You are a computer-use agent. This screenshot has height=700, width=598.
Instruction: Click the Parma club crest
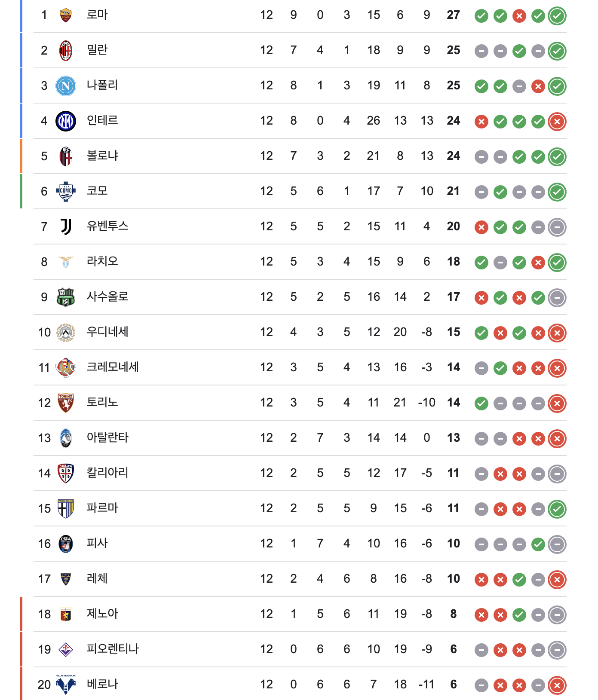[66, 508]
